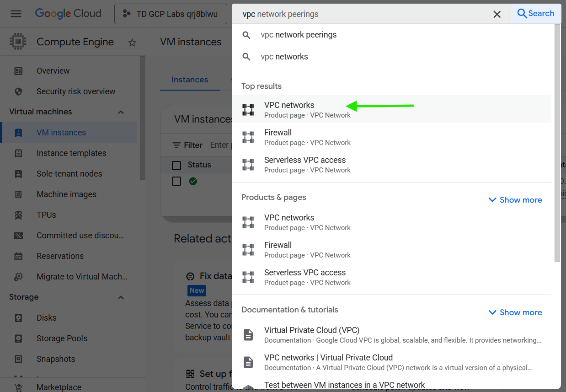
Task: Click the blue Search button
Action: [535, 14]
